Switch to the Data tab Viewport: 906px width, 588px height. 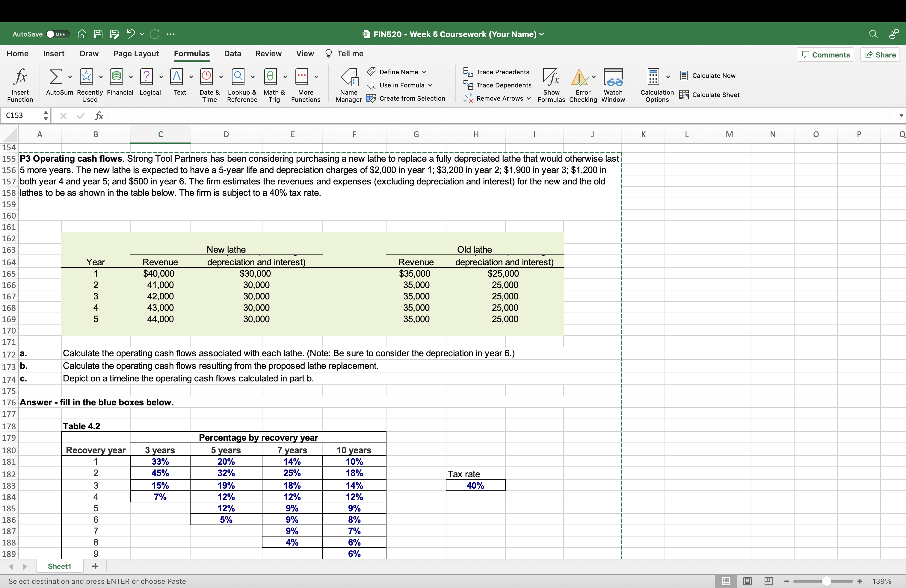[232, 54]
